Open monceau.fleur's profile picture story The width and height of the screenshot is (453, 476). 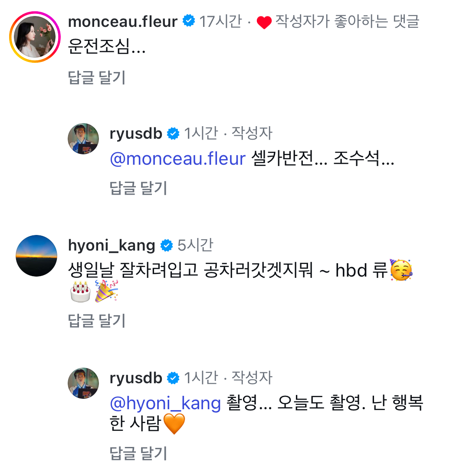pos(35,37)
